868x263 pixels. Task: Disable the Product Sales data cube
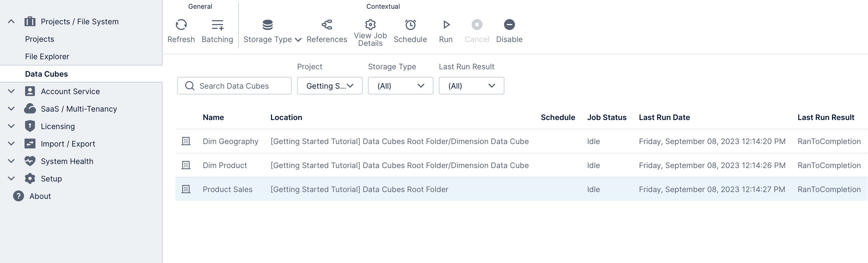[509, 24]
